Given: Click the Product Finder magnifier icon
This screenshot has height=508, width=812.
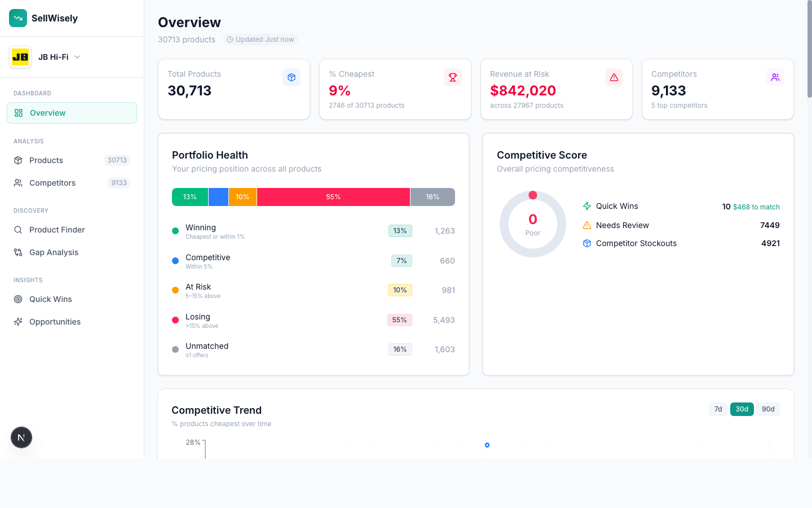Looking at the screenshot, I should click(18, 230).
